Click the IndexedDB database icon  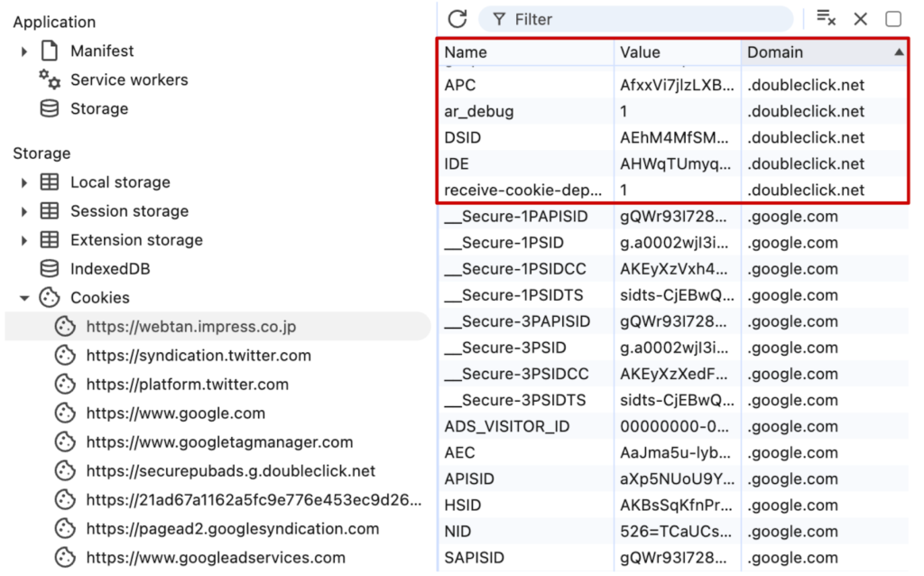click(x=50, y=269)
